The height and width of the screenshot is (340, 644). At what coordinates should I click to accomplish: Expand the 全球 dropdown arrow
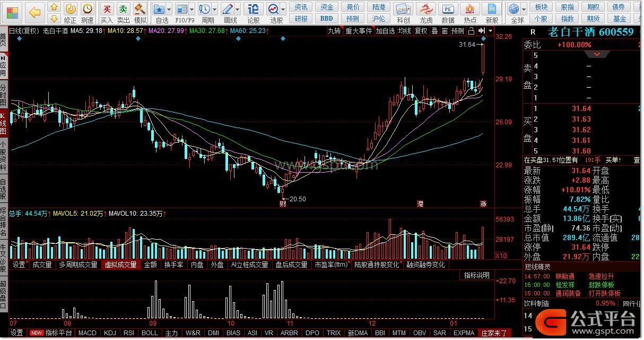click(525, 10)
